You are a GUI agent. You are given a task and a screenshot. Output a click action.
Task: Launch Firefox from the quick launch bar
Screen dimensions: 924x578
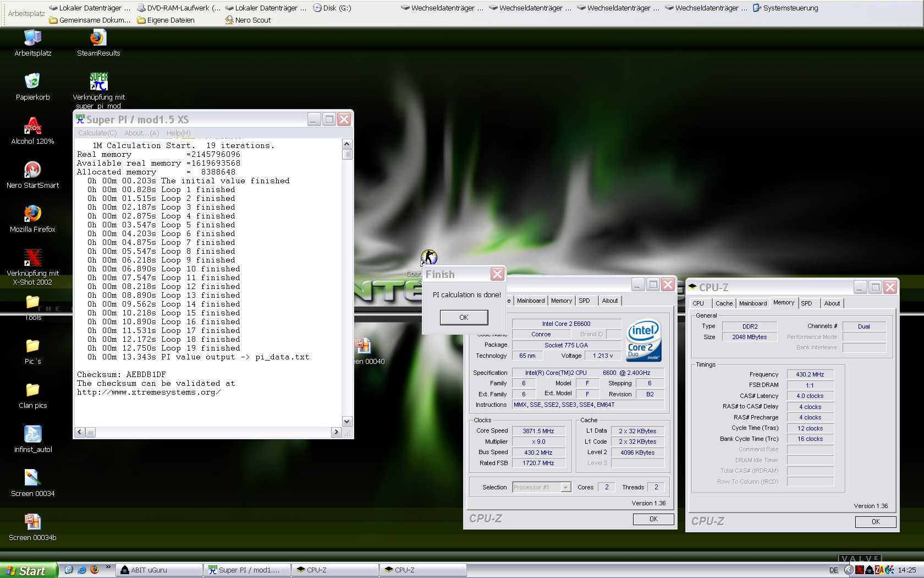94,570
